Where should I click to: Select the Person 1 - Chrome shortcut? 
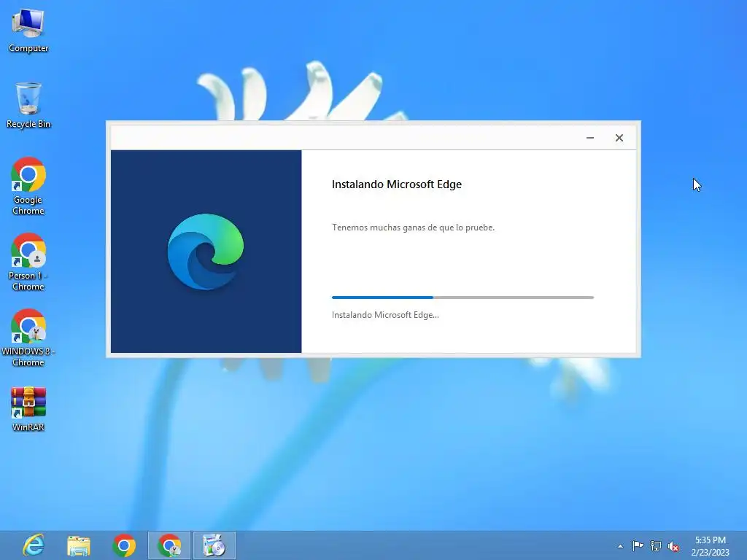click(28, 262)
